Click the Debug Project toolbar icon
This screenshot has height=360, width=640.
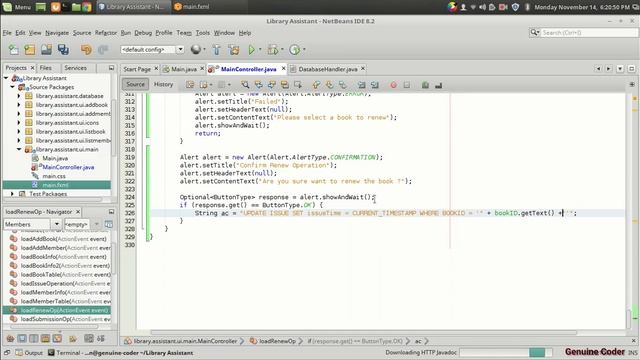click(x=272, y=50)
